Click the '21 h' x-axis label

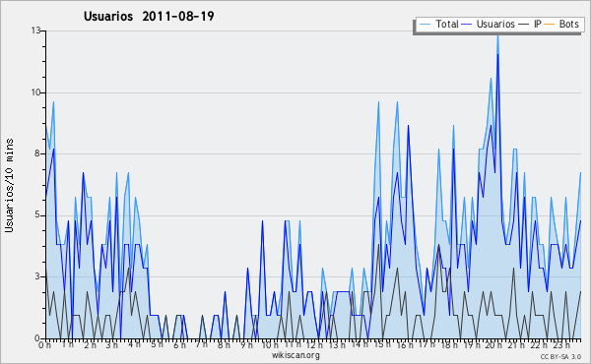click(x=516, y=344)
